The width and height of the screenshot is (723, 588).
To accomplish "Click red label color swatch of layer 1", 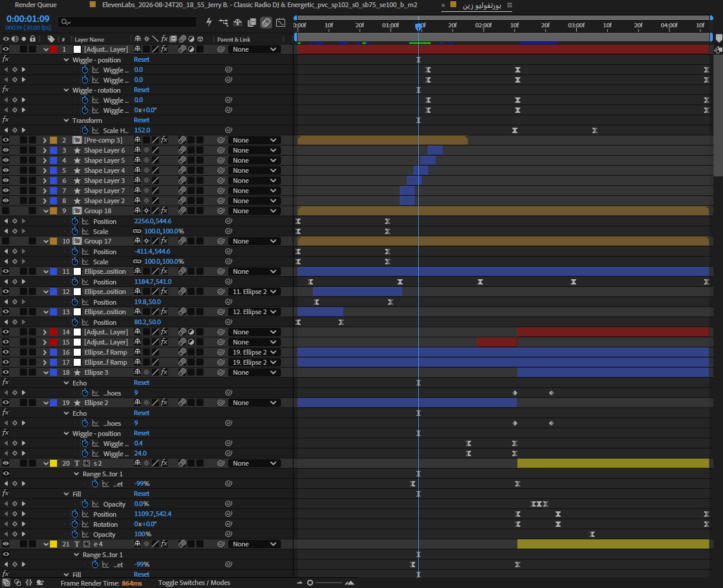I will coord(53,49).
